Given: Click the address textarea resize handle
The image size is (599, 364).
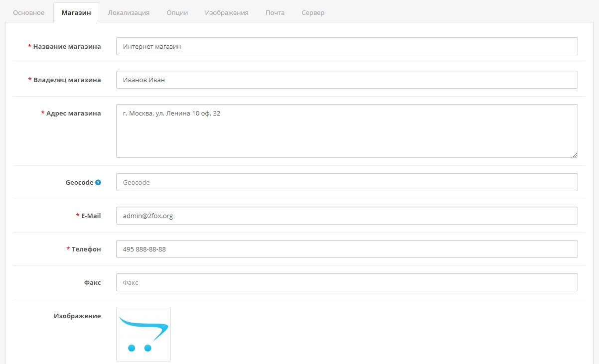Looking at the screenshot, I should (575, 155).
